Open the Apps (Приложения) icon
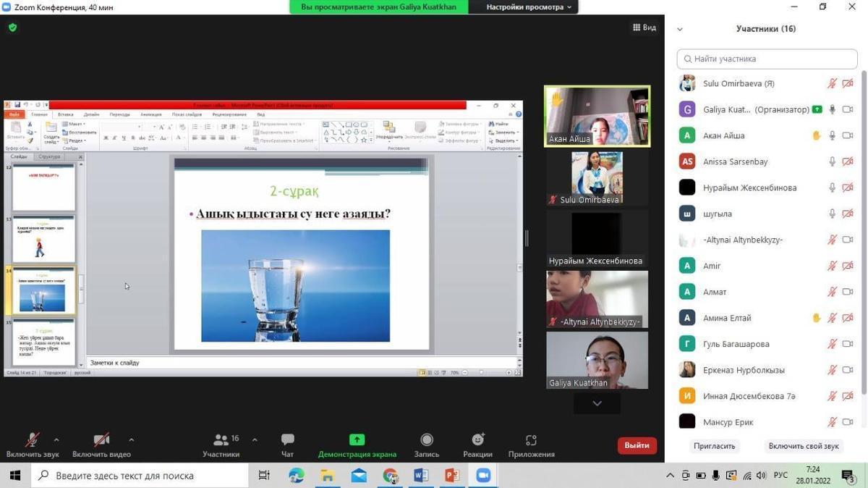868x488 pixels. coord(531,440)
